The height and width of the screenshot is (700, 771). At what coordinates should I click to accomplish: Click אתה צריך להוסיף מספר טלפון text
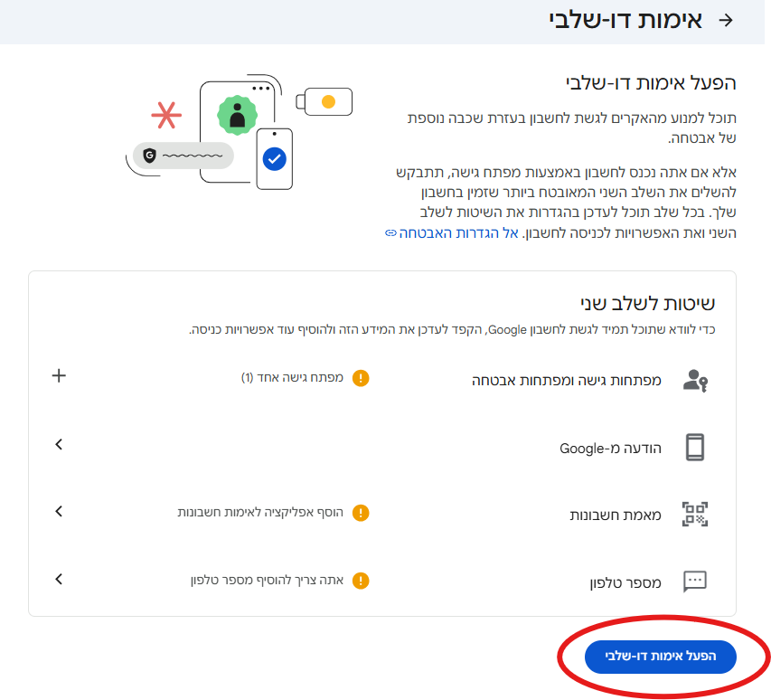267,580
